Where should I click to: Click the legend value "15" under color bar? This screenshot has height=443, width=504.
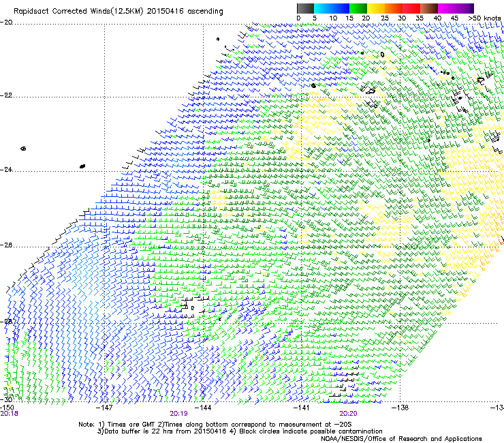[349, 18]
